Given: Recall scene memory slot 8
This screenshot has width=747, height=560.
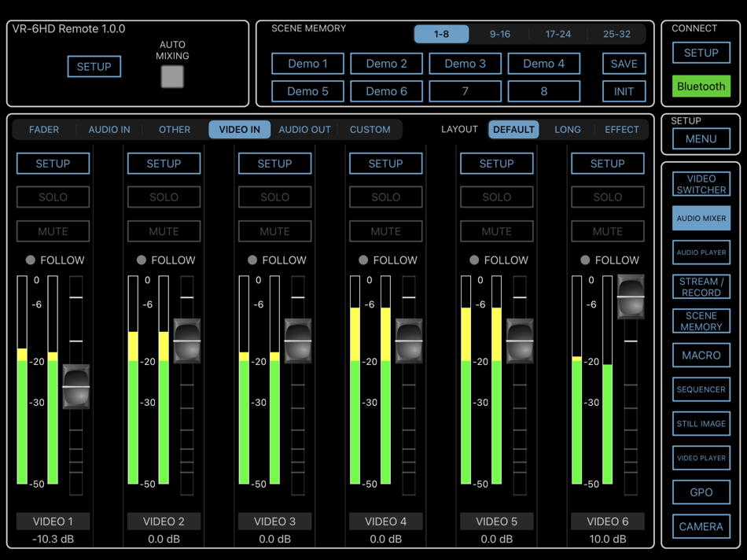Looking at the screenshot, I should pyautogui.click(x=544, y=91).
